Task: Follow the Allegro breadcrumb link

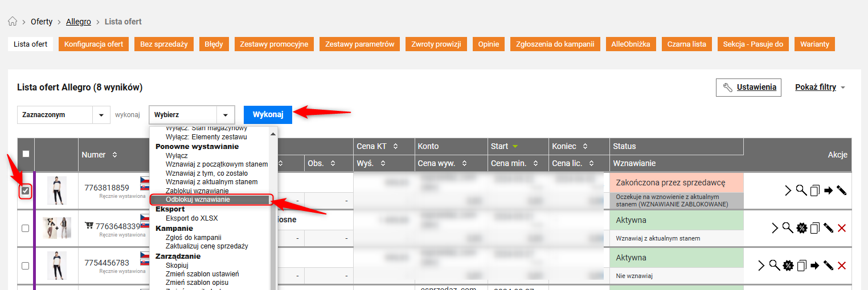Action: coord(79,22)
